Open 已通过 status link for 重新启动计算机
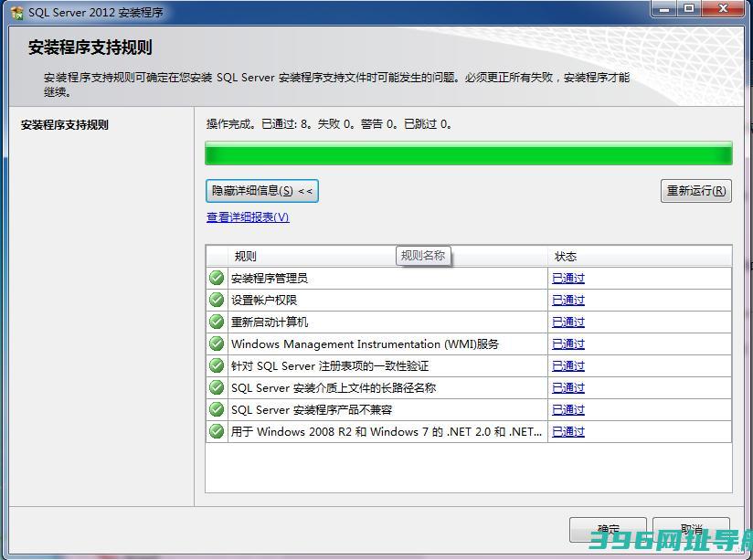Viewport: 753px width, 560px height. tap(568, 322)
